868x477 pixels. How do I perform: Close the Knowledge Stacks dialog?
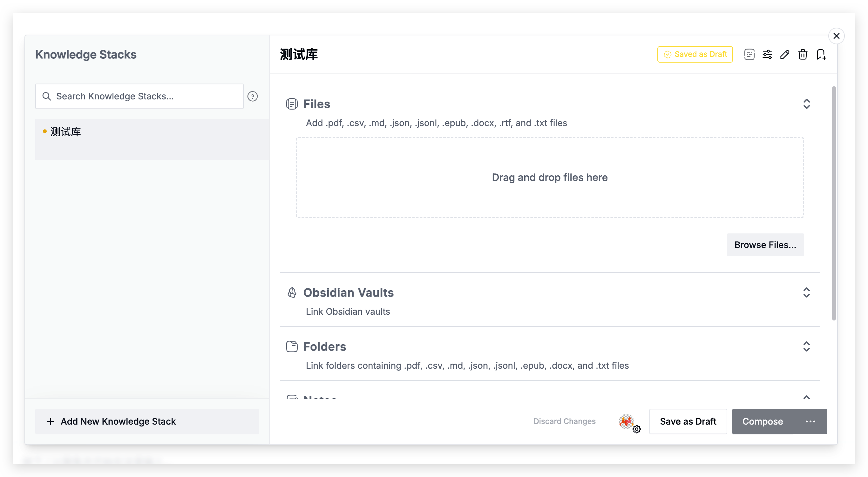click(836, 36)
